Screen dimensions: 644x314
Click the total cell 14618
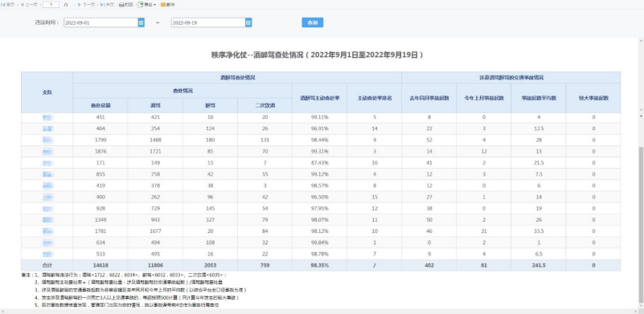coord(100,266)
